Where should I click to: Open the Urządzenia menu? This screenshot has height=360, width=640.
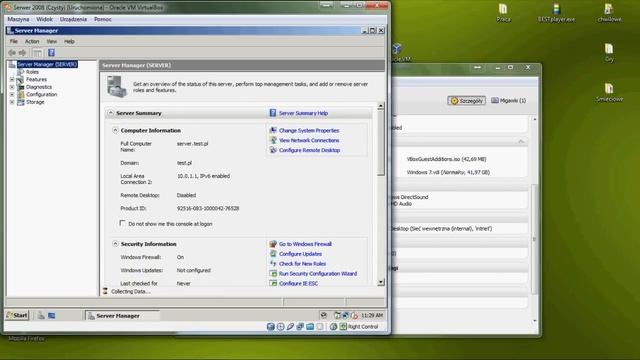point(73,19)
